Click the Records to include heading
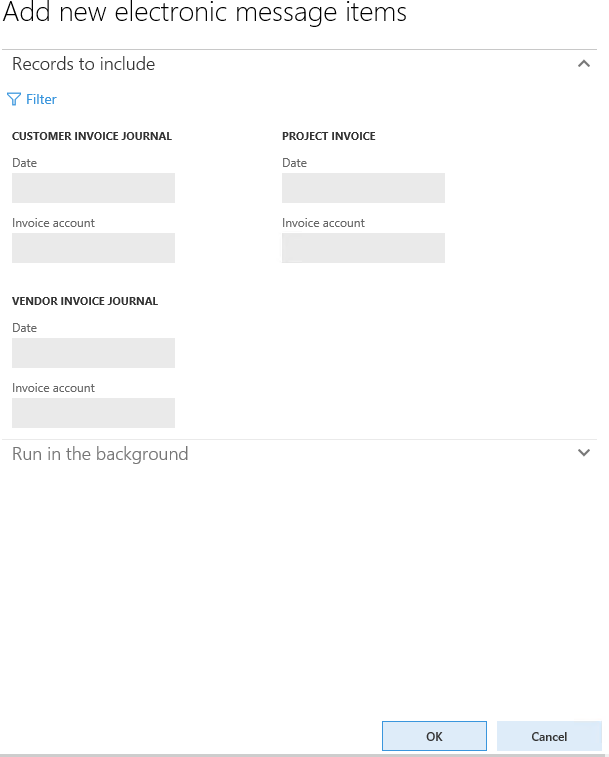This screenshot has width=609, height=757. pos(84,64)
